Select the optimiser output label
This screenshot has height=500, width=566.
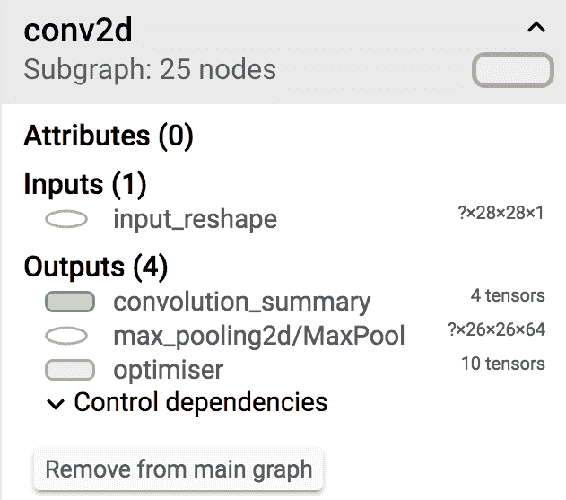point(168,370)
